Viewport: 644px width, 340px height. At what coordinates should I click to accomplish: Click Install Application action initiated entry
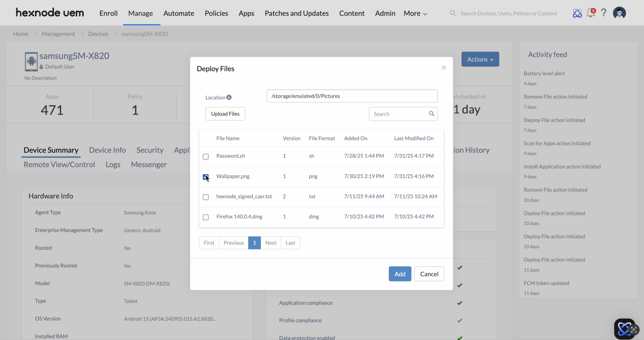(562, 166)
